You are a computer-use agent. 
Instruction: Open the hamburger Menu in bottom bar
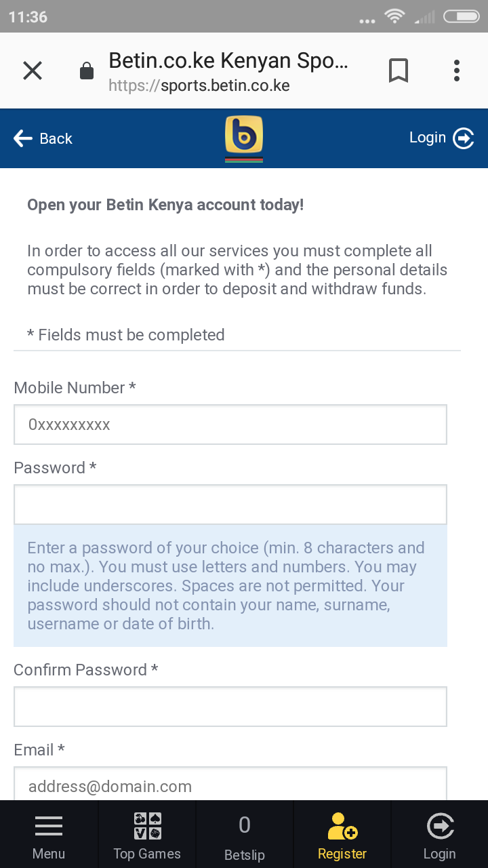pyautogui.click(x=49, y=835)
